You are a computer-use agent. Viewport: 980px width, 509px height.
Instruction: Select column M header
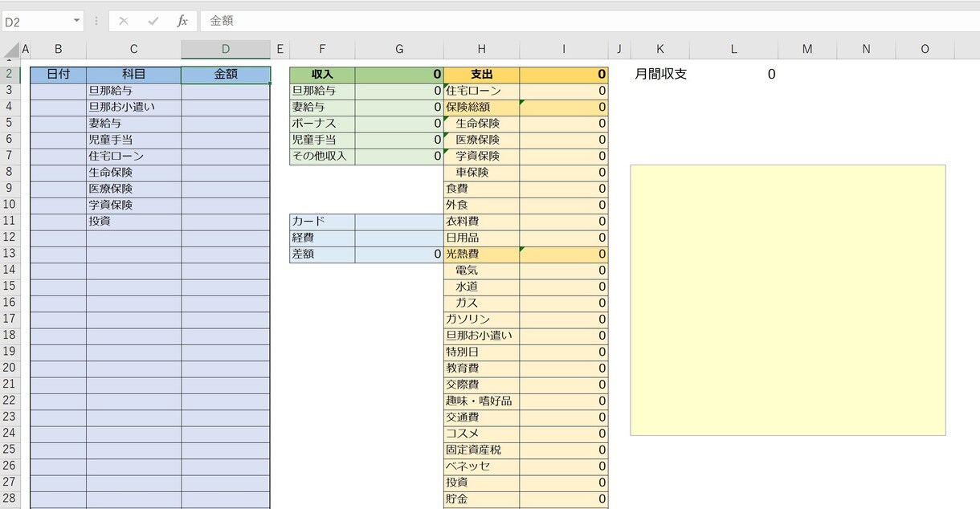click(x=807, y=50)
